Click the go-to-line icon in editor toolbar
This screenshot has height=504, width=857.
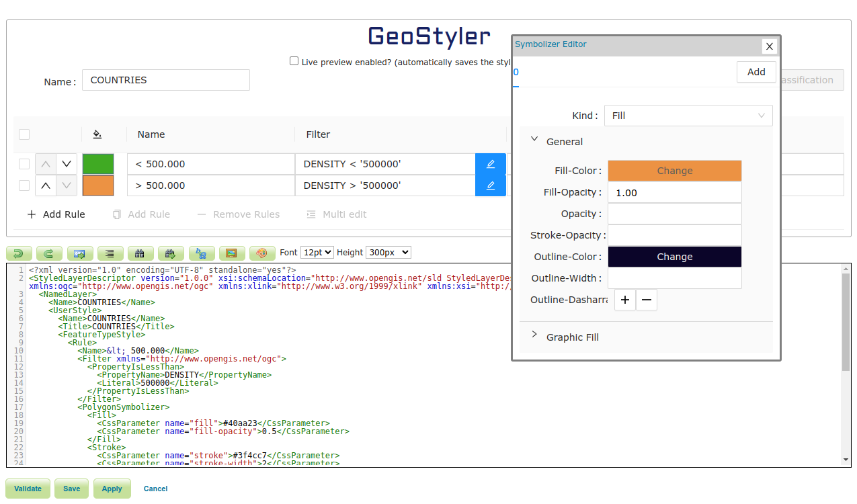(x=79, y=253)
